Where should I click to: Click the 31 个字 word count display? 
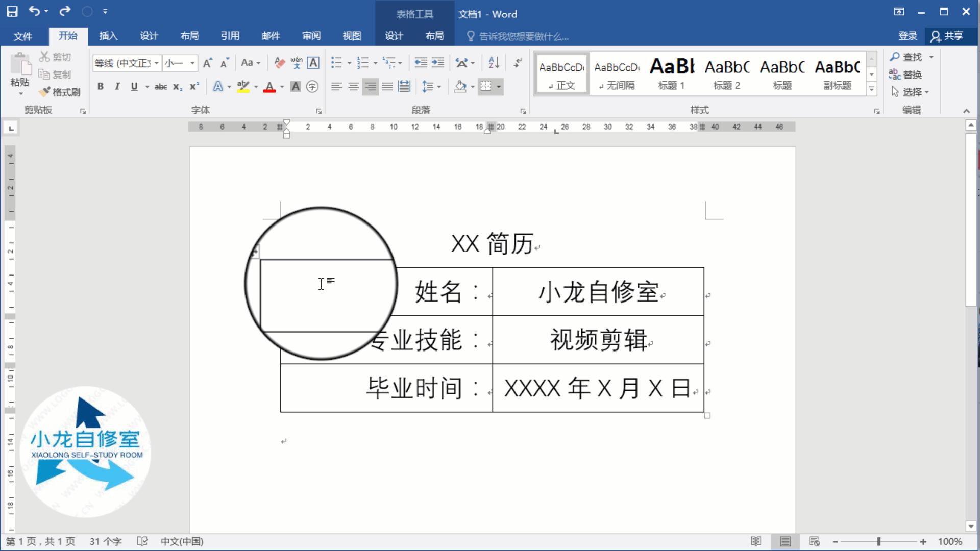coord(106,541)
